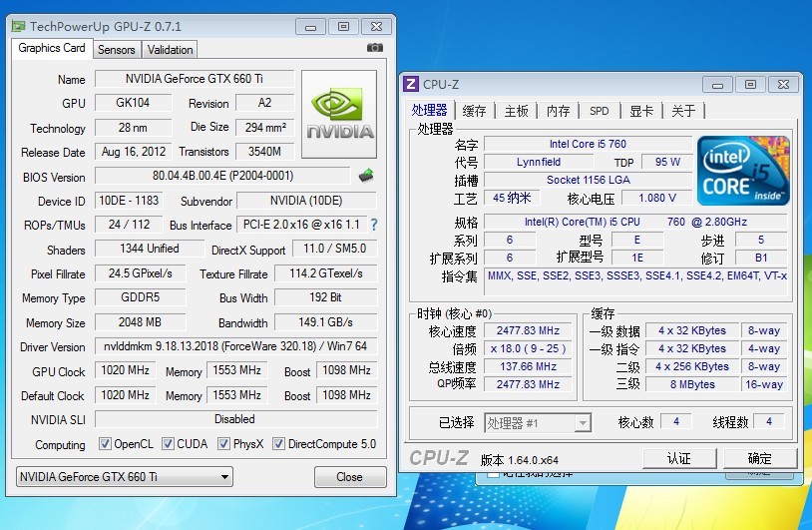
Task: Click the Pixel Fillrate value 24.5 GPixel/s
Action: [141, 273]
